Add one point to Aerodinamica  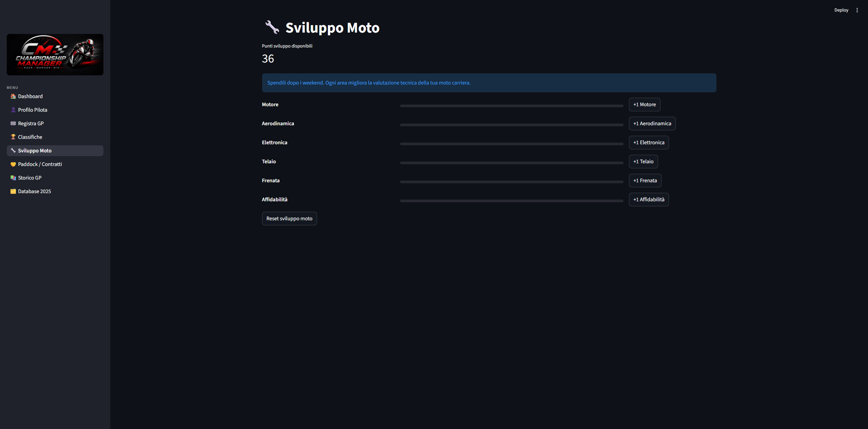[x=652, y=124]
